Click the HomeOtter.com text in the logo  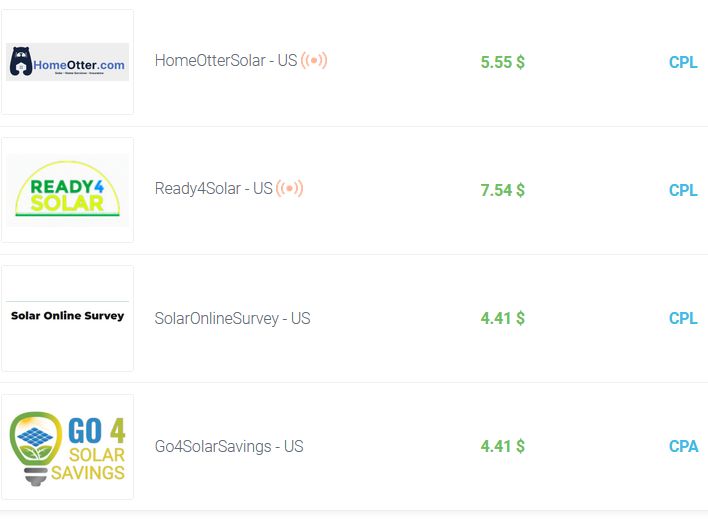[80, 66]
